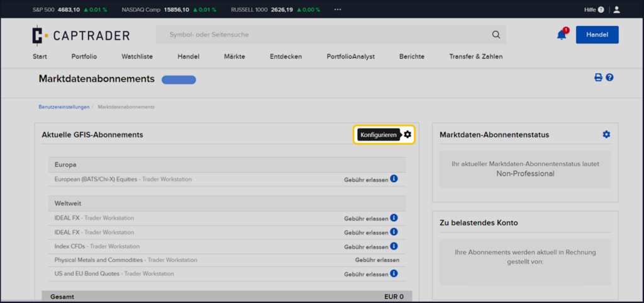644x303 pixels.
Task: Open Transfer & Zahlen menu
Action: (x=475, y=57)
